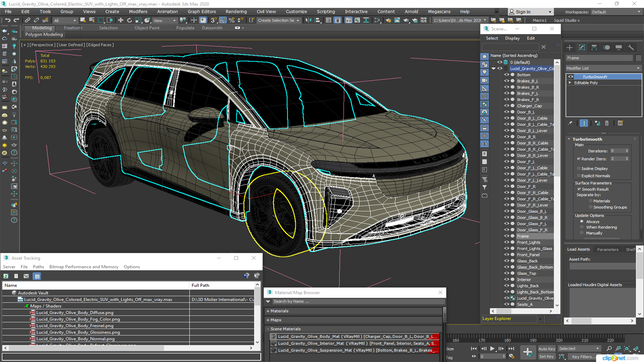The height and width of the screenshot is (362, 644).
Task: Click Pin Stack icon under modifier stack
Action: coord(570,123)
